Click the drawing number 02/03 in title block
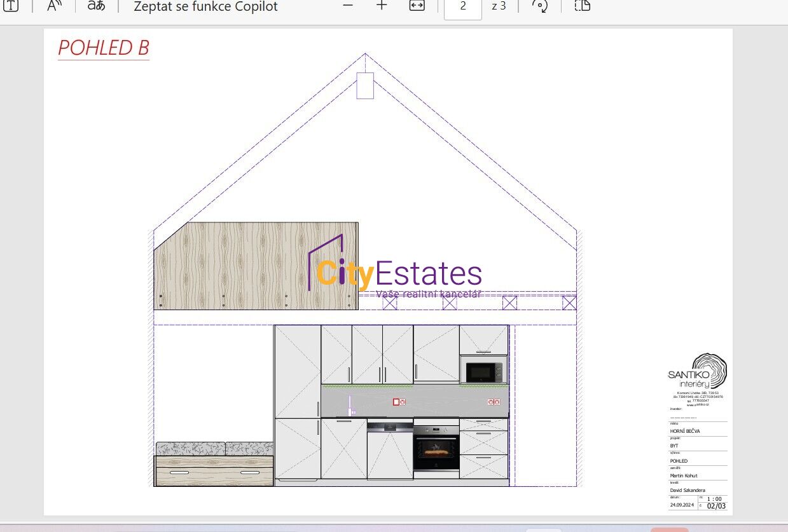Viewport: 788px width, 532px height. [715, 507]
